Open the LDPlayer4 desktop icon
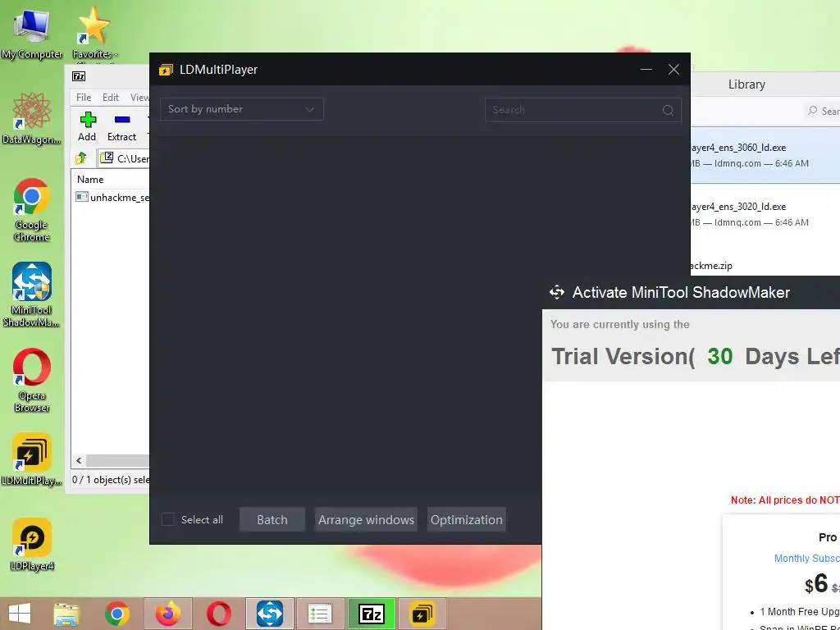Screen dimensions: 840x630 click(32, 545)
